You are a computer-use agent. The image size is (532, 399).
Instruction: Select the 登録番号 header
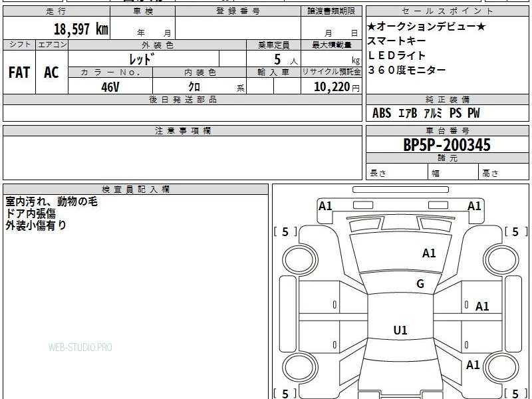point(238,11)
